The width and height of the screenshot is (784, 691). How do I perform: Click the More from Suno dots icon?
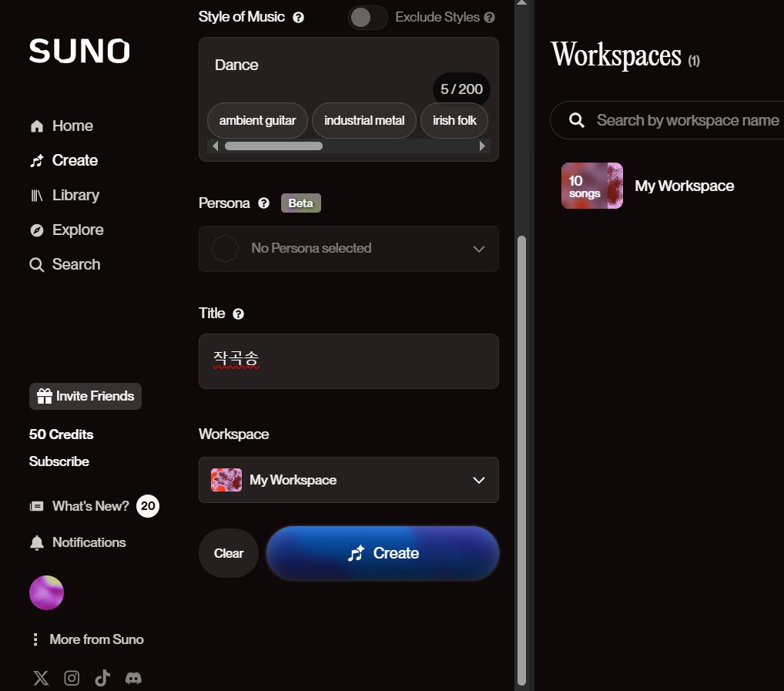pos(35,639)
